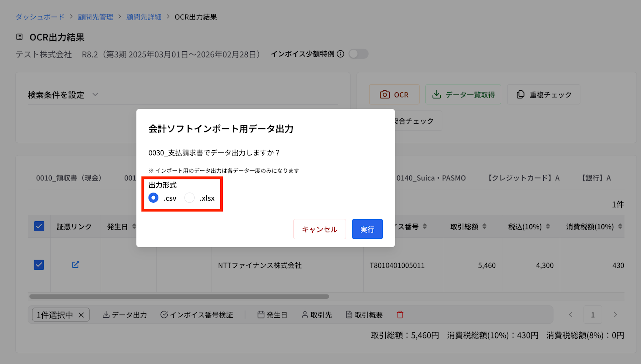Screen dimensions: 641x364
Task: Go to the next page arrow
Action: 615,315
